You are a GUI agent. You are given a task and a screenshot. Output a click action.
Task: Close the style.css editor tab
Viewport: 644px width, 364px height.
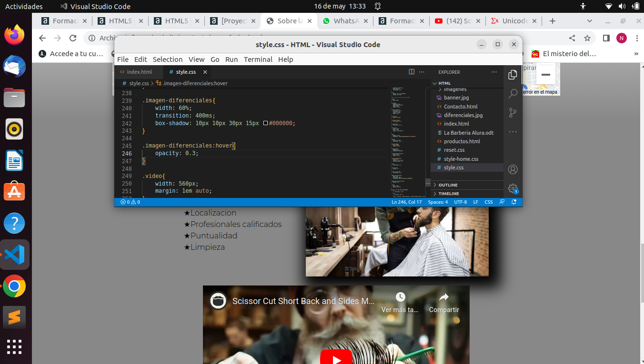coord(205,72)
